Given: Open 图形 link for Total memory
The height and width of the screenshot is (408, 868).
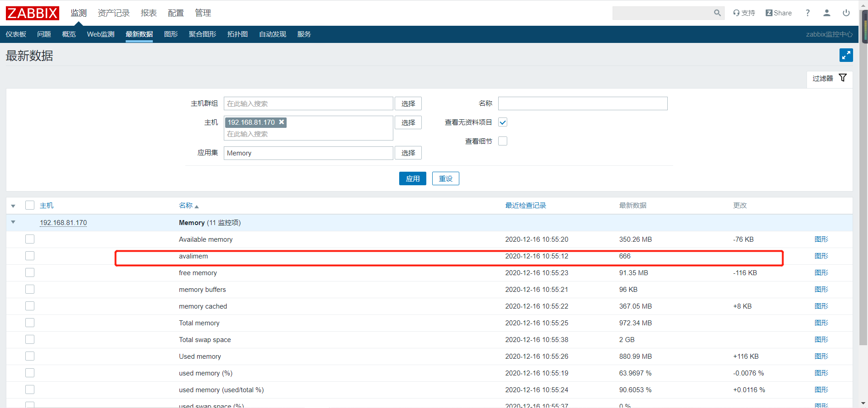Looking at the screenshot, I should tap(821, 323).
